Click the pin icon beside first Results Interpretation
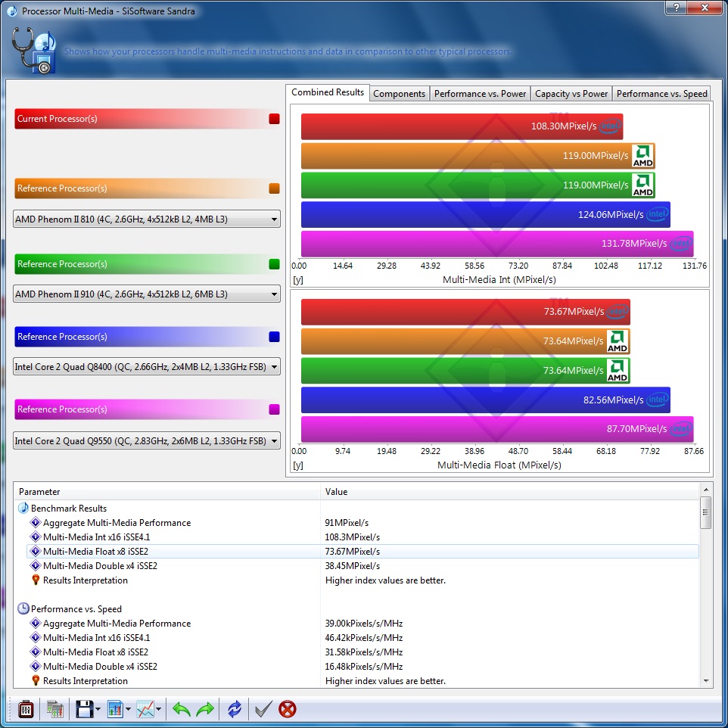 pos(36,580)
